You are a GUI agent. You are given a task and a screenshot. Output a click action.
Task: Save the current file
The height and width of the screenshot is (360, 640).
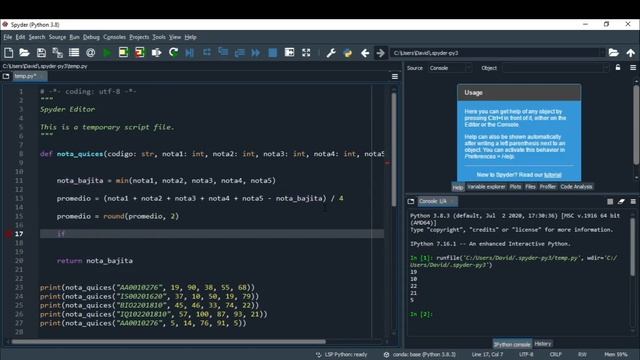(x=41, y=53)
